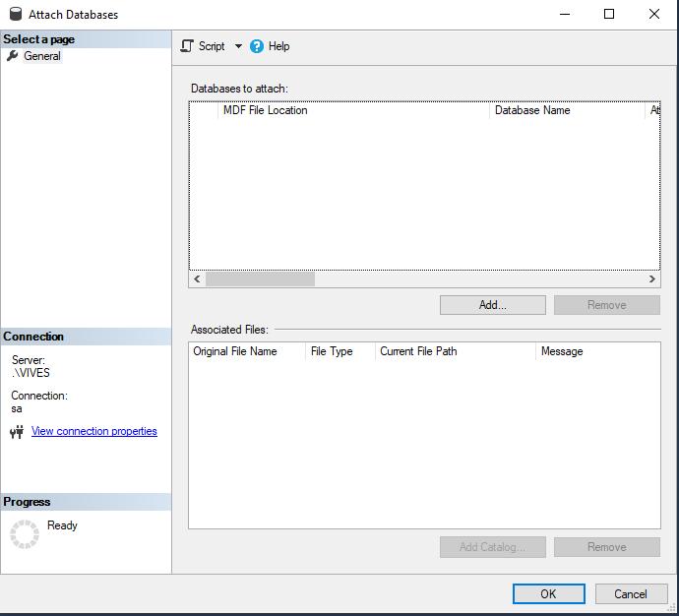Click the connection plug icon
This screenshot has width=679, height=616.
point(17,432)
